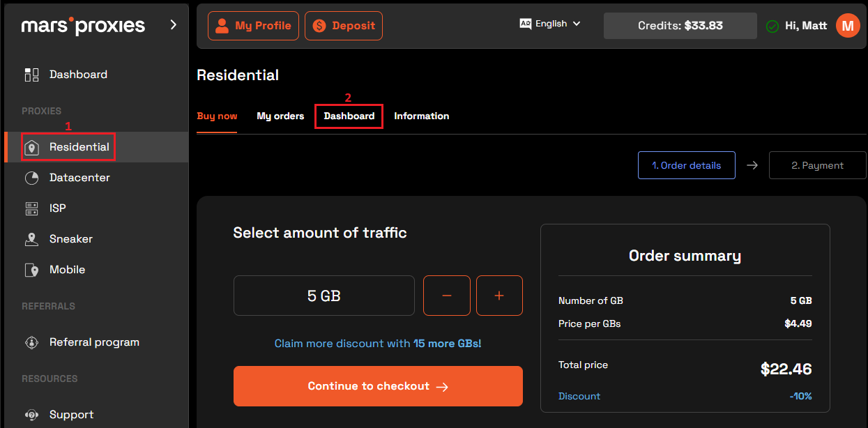Click the Dashboard grid icon in sidebar
Viewport: 868px width, 428px height.
coord(31,75)
